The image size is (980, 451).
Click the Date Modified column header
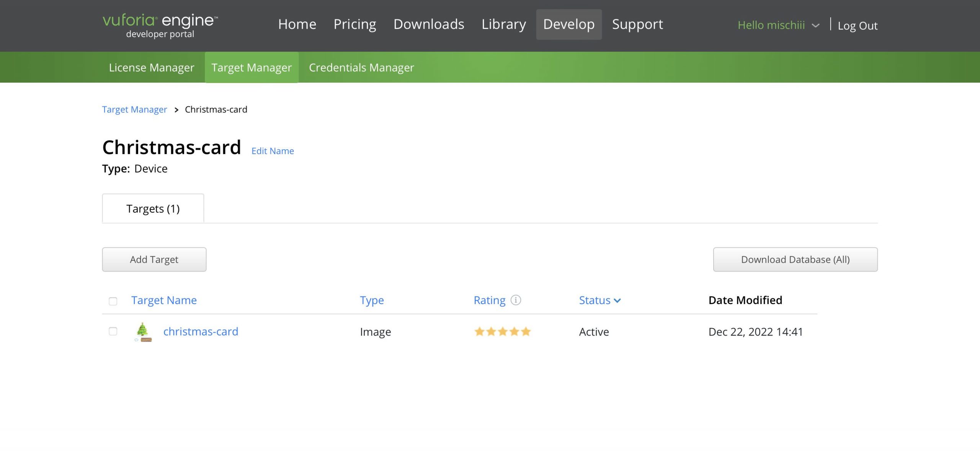pos(745,300)
